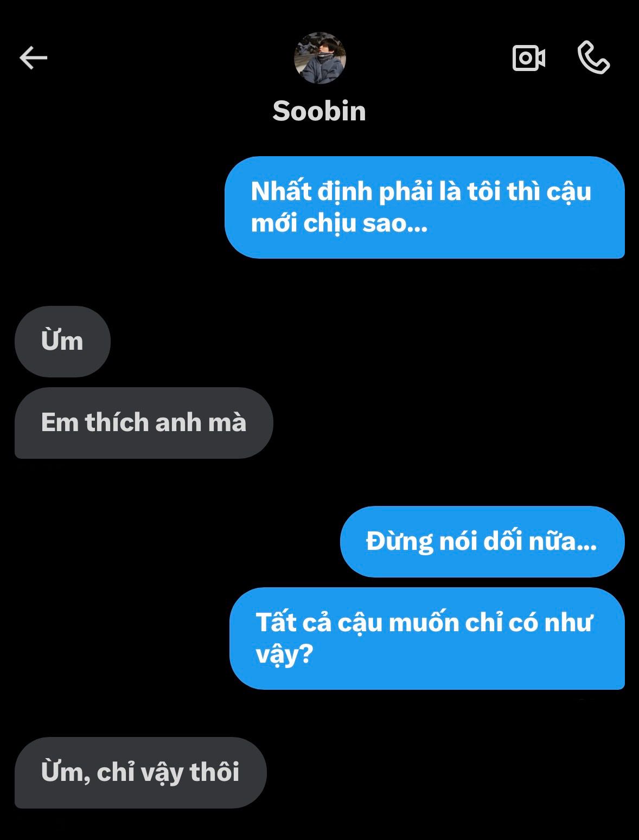Select the 'Đừng nói dối nữa...' bubble
Image resolution: width=639 pixels, height=840 pixels.
pyautogui.click(x=482, y=542)
